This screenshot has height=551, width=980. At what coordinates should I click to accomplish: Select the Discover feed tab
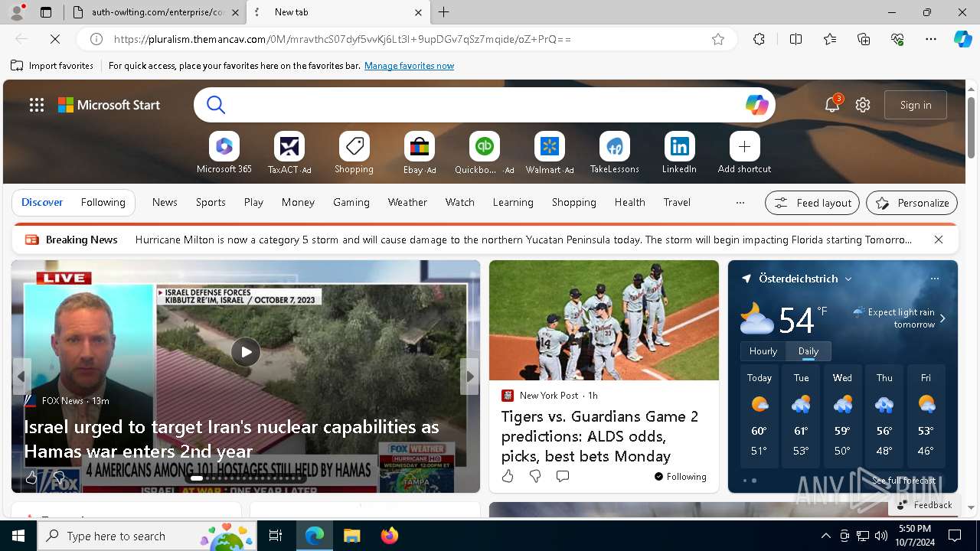coord(42,202)
